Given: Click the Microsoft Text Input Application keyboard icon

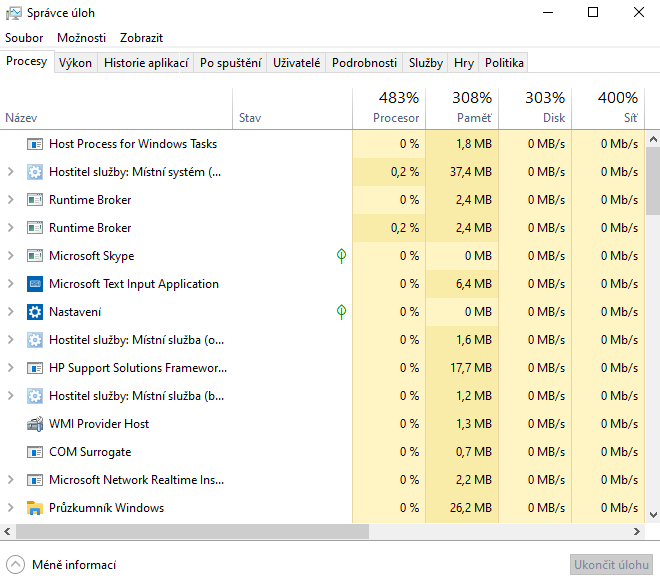Looking at the screenshot, I should coord(35,284).
